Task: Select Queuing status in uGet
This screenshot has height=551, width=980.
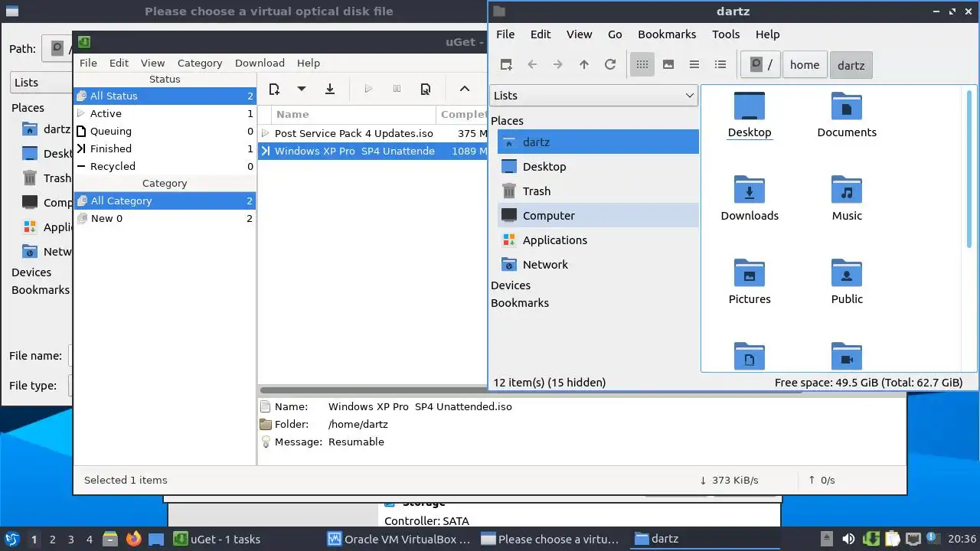Action: [165, 131]
